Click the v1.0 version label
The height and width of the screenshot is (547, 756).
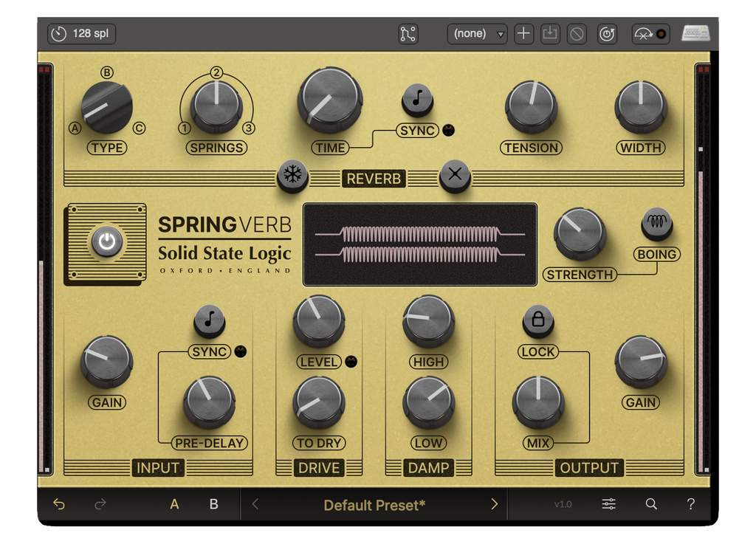point(563,505)
